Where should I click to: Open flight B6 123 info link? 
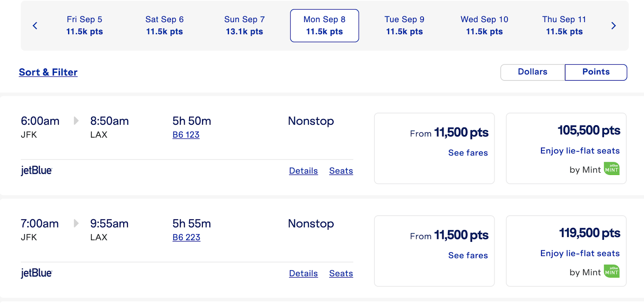coord(186,135)
